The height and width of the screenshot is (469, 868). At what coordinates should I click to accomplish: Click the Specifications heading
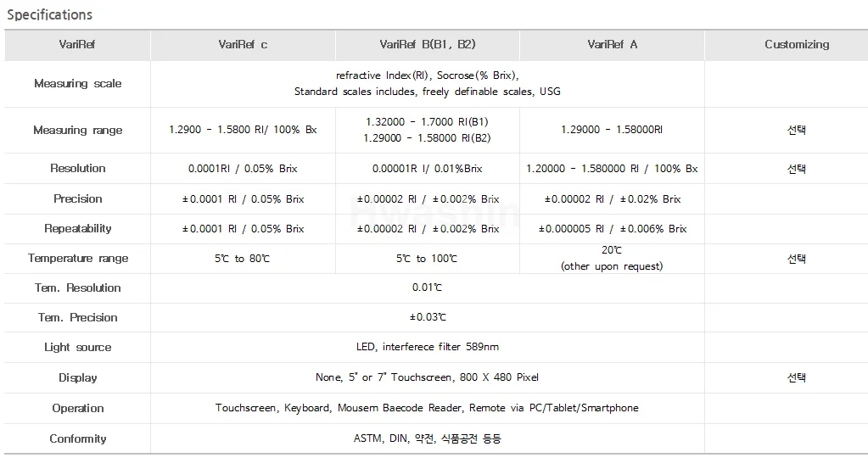(x=50, y=14)
